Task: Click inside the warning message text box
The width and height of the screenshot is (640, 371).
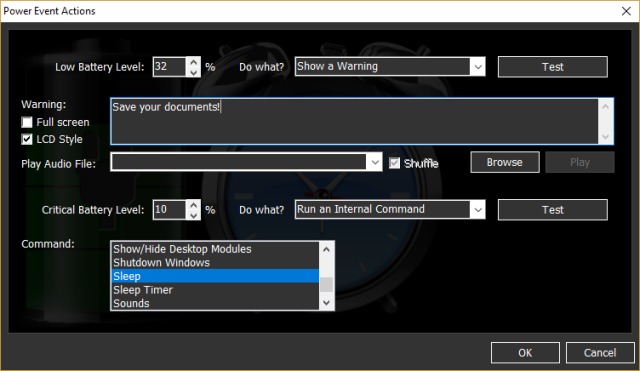Action: pos(354,121)
